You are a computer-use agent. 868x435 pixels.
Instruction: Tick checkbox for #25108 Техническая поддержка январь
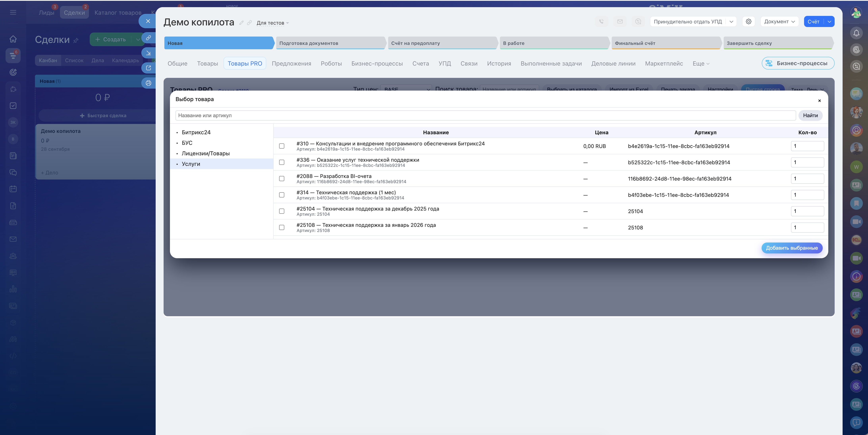coord(282,228)
